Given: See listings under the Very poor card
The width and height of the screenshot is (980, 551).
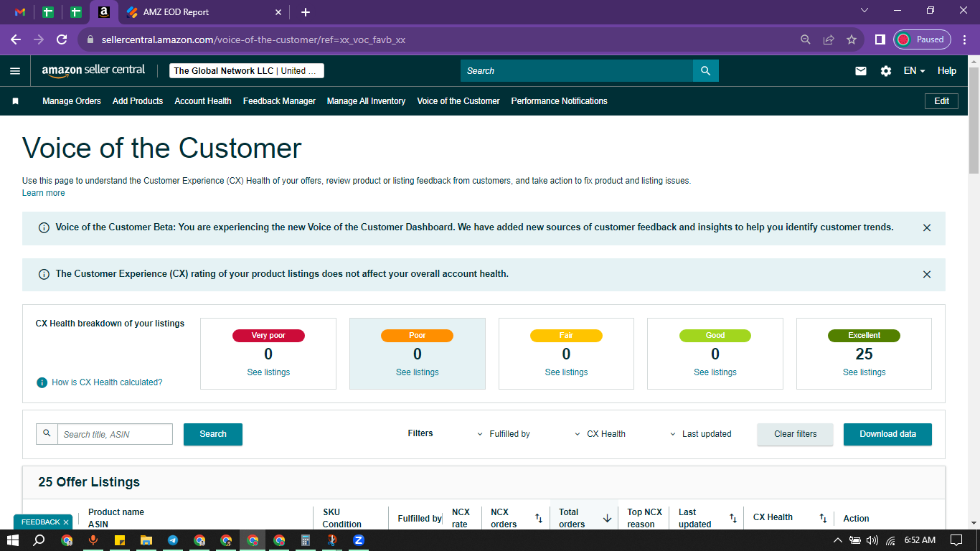Looking at the screenshot, I should pyautogui.click(x=268, y=372).
